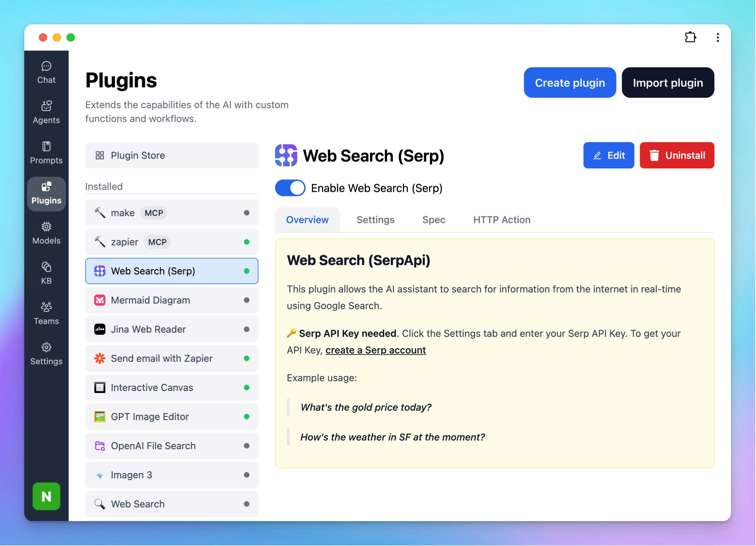Image resolution: width=756 pixels, height=546 pixels.
Task: Select the Web Search plugin at list bottom
Action: (172, 504)
